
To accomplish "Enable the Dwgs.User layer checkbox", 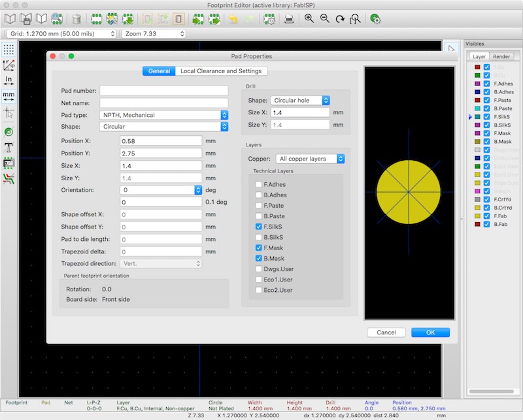I will click(x=258, y=268).
